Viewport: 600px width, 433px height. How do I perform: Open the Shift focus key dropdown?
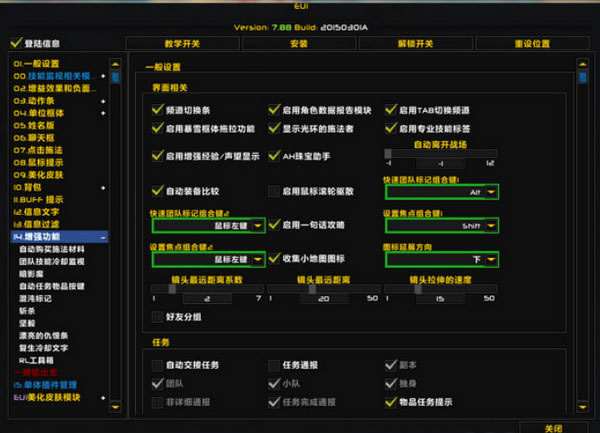491,226
